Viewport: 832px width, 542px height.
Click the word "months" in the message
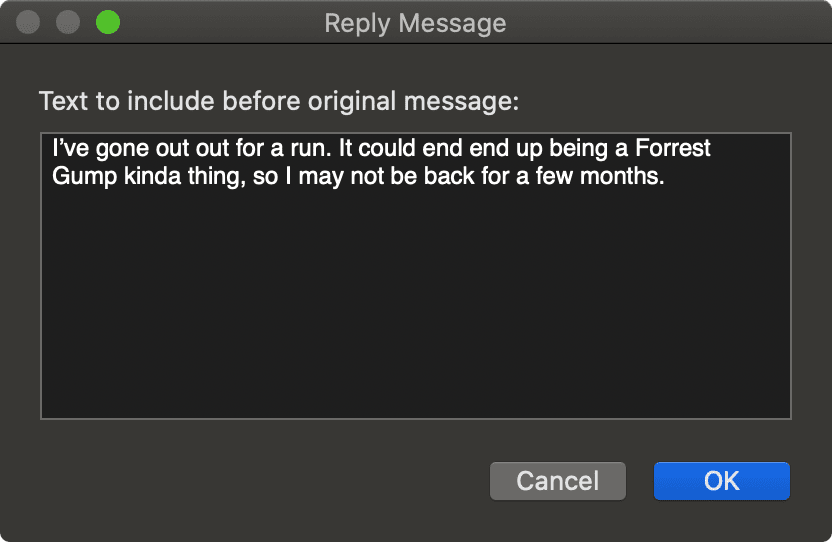click(625, 177)
